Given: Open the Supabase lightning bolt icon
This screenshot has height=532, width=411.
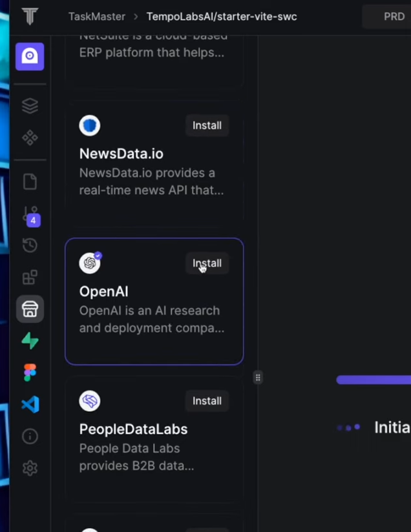Looking at the screenshot, I should coord(30,341).
